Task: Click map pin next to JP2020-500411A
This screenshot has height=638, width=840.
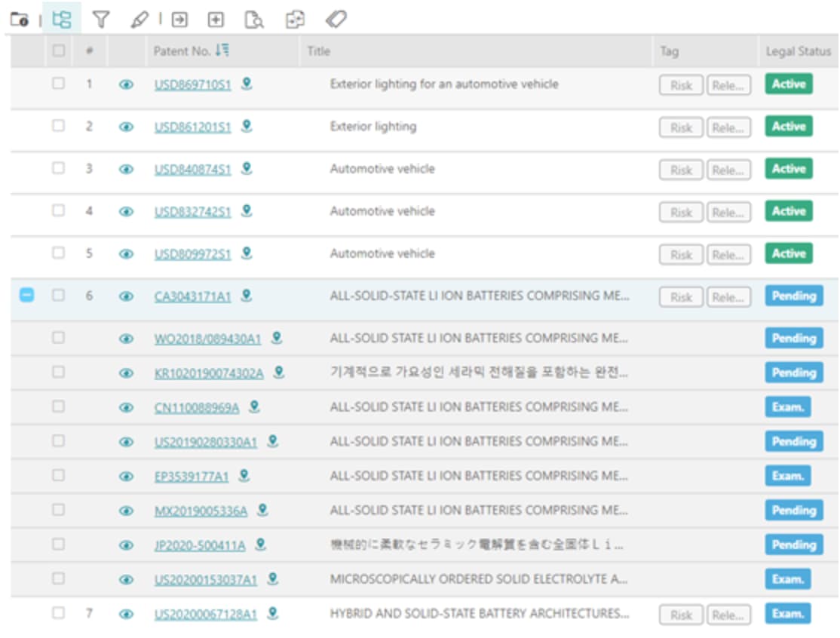Action: tap(260, 544)
